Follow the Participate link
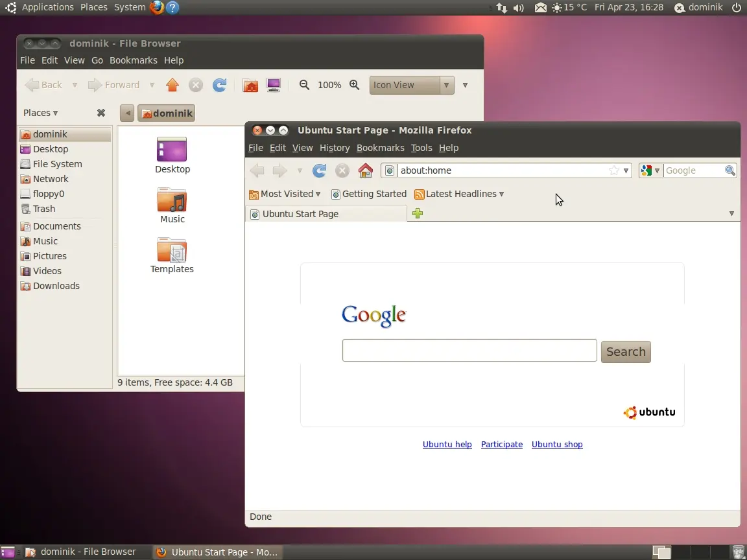Viewport: 747px width, 560px height. coord(502,444)
